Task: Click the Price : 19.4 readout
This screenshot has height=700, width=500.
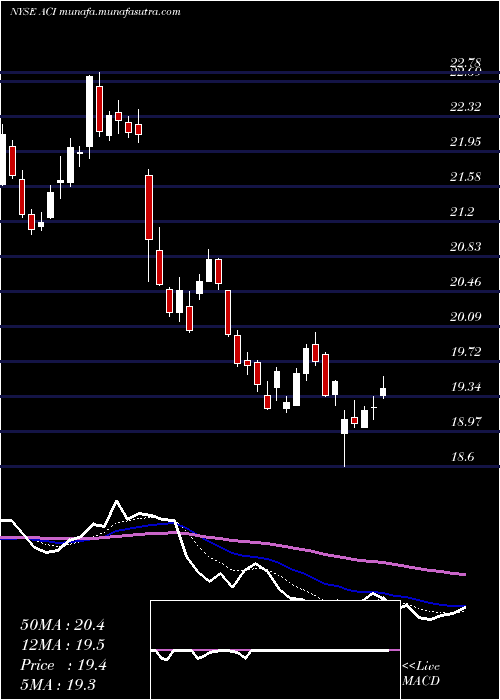Action: [62, 665]
